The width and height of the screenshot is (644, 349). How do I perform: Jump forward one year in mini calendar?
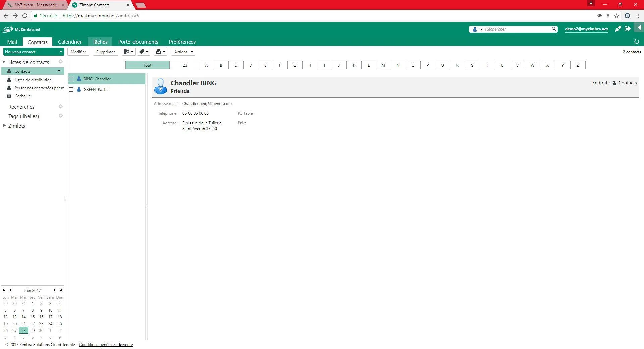61,290
